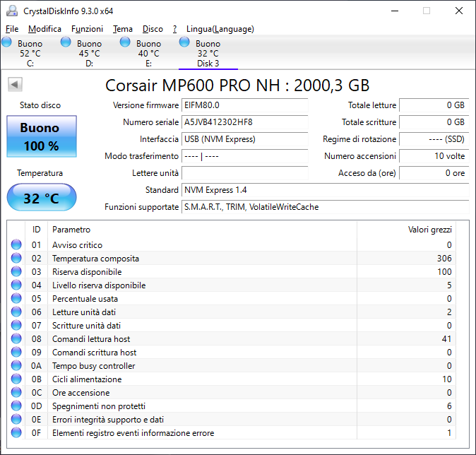This screenshot has height=455, width=476.
Task: Click the status orb for Temperatura composita
Action: [x=16, y=258]
